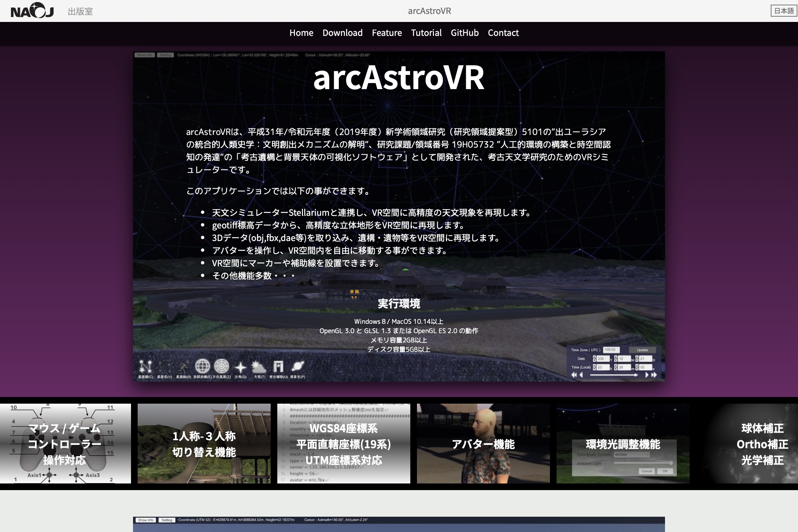
Task: Click the azimuth altitude grid icon
Action: [x=221, y=366]
